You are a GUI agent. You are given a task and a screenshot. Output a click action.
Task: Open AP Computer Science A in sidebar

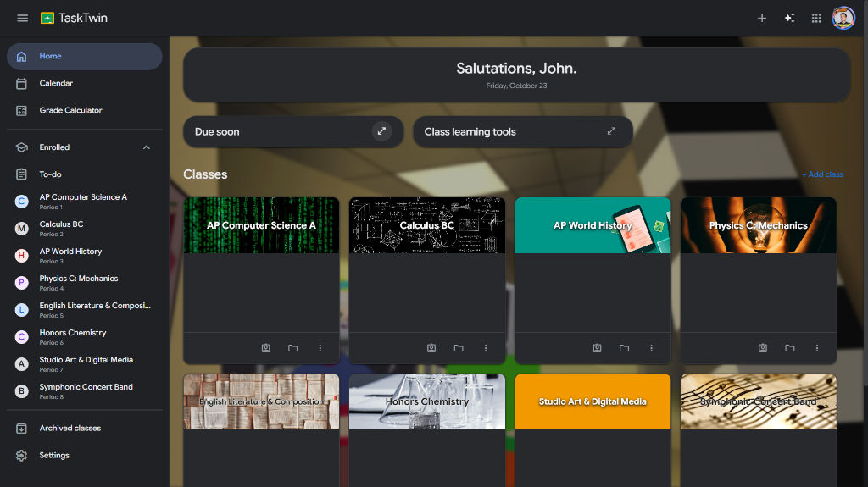[84, 202]
